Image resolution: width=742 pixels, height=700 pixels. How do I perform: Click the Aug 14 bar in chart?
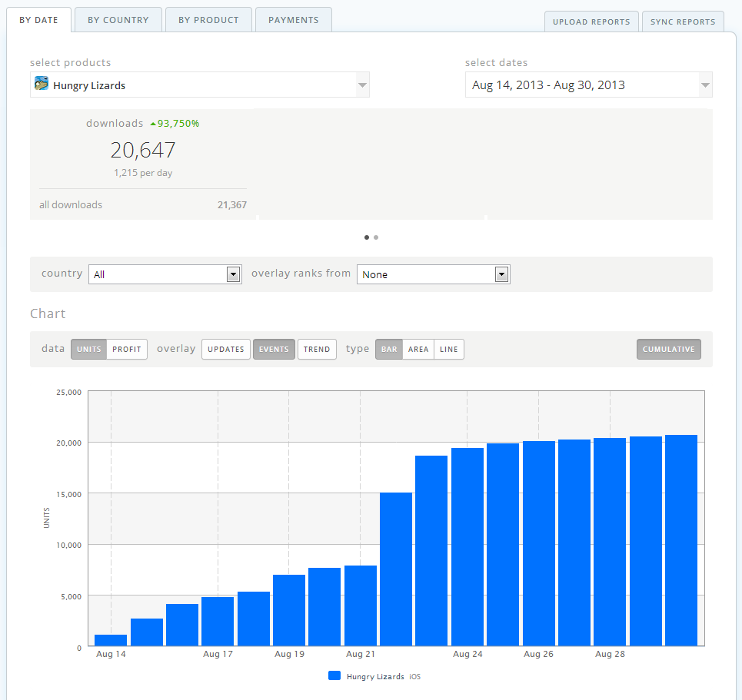(x=111, y=640)
